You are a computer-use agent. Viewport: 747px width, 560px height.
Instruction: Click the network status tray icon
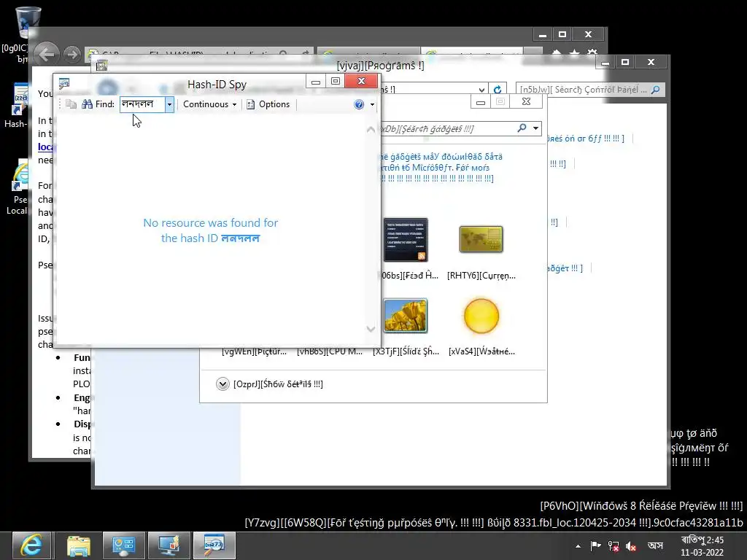pyautogui.click(x=614, y=546)
